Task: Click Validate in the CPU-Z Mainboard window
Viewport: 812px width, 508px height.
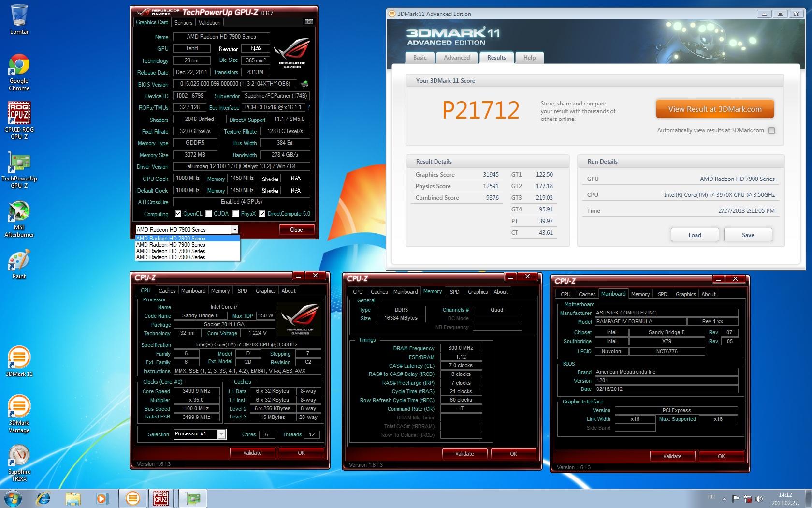Action: tap(672, 456)
